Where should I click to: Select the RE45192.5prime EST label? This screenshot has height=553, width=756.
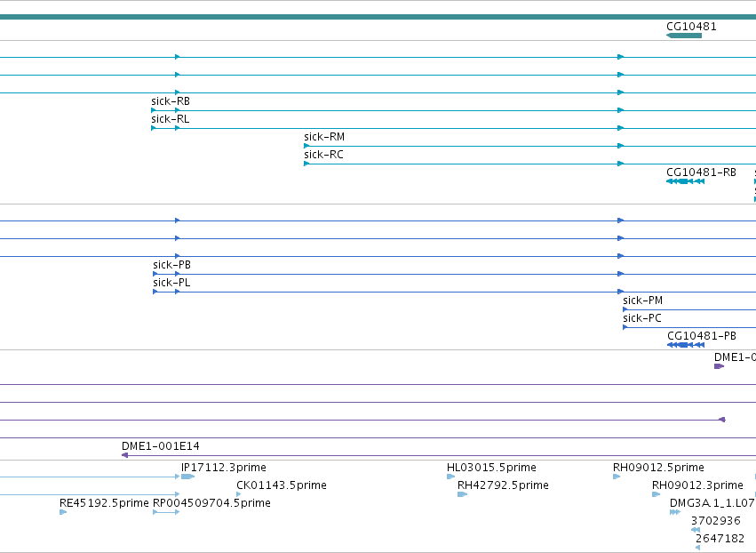tap(104, 503)
